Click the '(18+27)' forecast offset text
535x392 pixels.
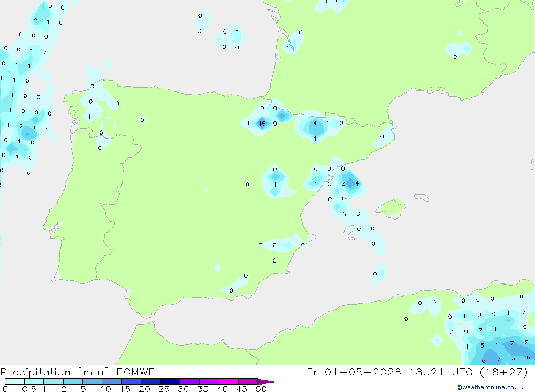(503, 372)
